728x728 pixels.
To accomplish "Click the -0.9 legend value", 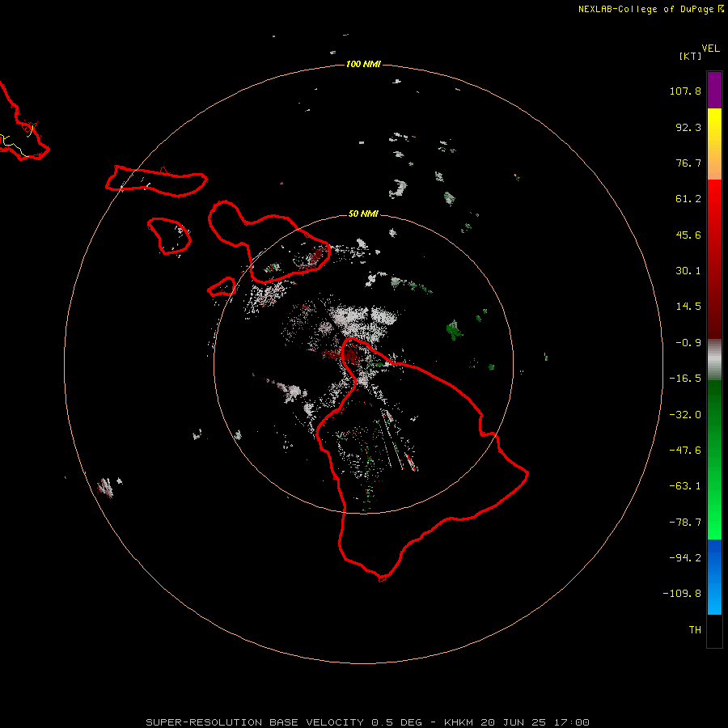I will tap(688, 343).
